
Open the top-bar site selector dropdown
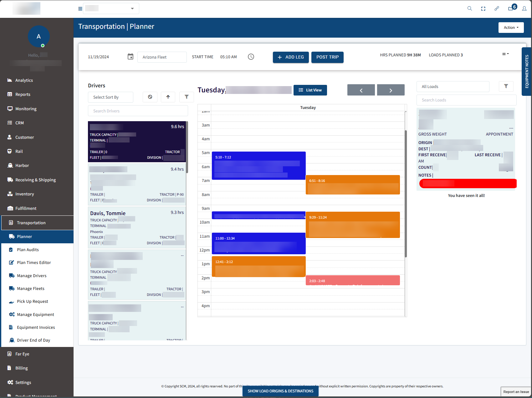[x=111, y=8]
